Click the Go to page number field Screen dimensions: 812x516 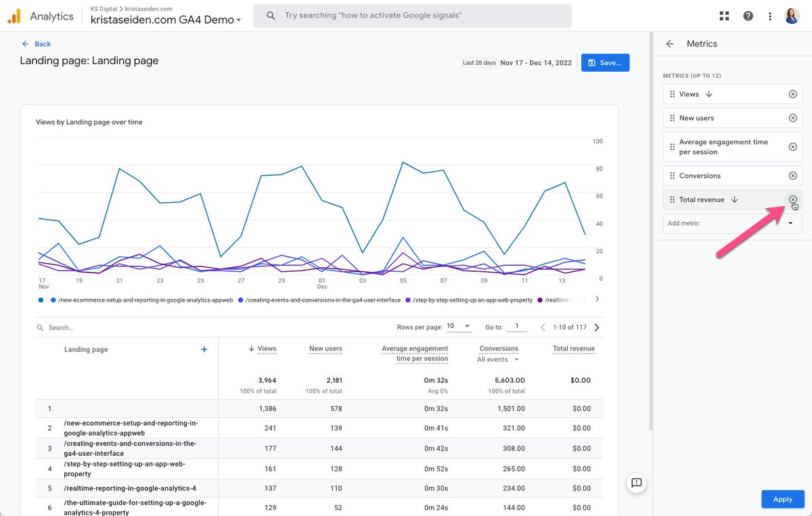tap(517, 327)
